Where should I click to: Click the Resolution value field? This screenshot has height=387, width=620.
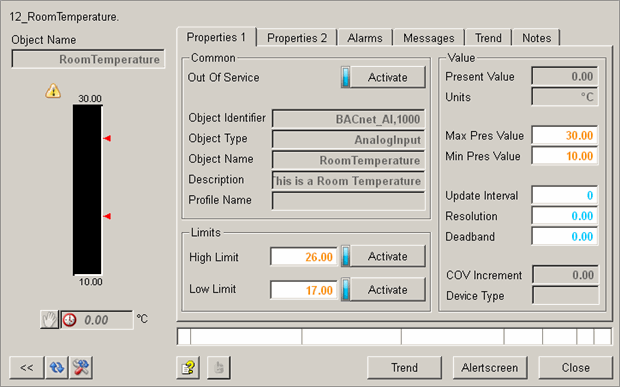point(565,216)
